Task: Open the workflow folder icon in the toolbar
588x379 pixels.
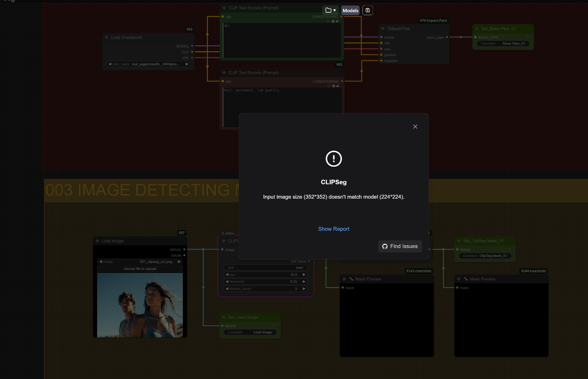Action: pyautogui.click(x=328, y=10)
